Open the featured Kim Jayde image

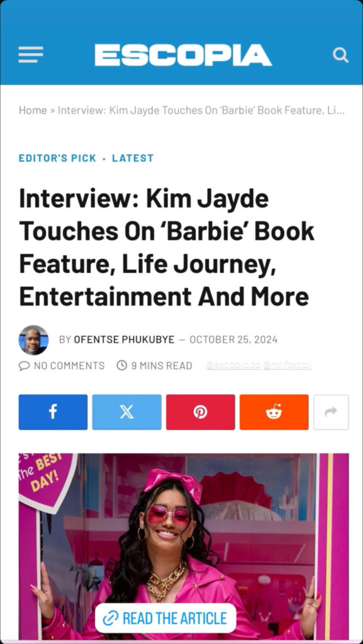[x=184, y=547]
